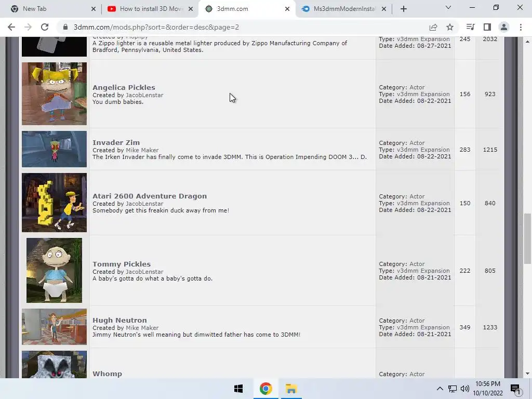
Task: Show hidden system tray icons
Action: 440,389
